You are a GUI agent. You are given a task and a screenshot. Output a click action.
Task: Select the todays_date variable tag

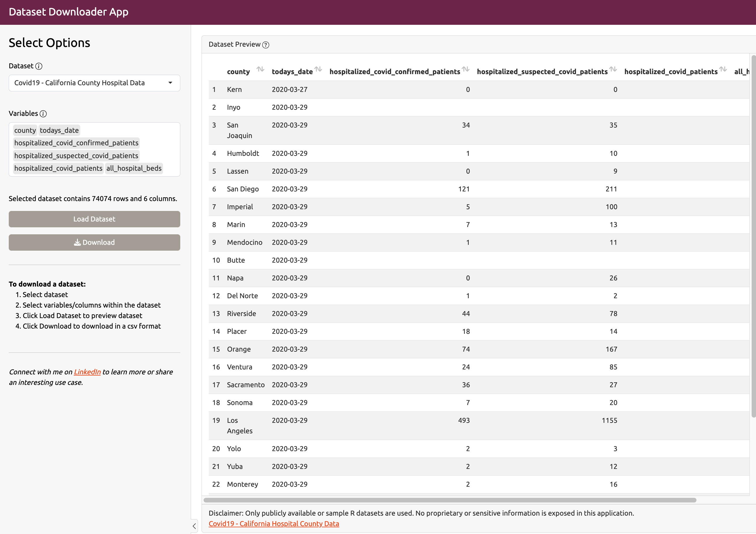coord(59,130)
